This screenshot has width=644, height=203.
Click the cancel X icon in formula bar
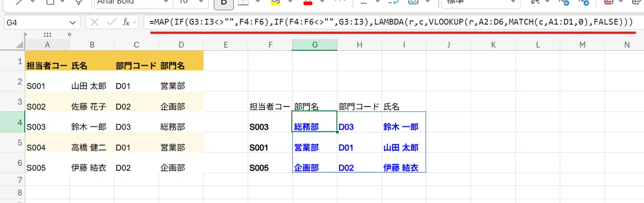pos(94,22)
